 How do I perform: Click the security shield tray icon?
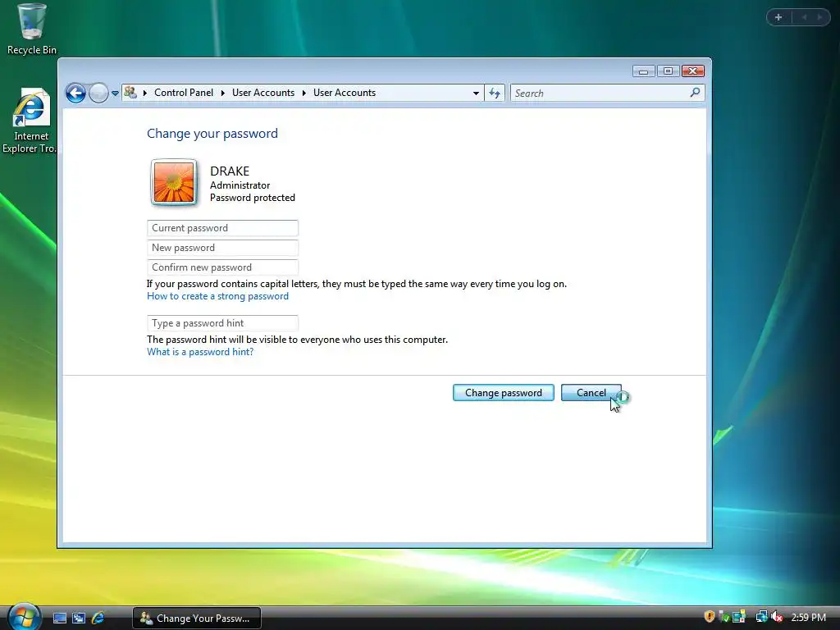(x=710, y=617)
